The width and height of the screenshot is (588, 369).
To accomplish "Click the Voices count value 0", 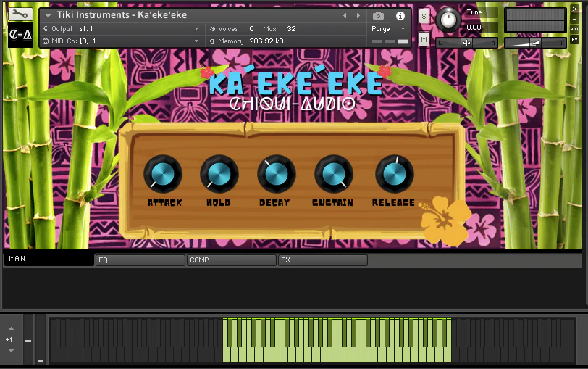I will coord(251,28).
